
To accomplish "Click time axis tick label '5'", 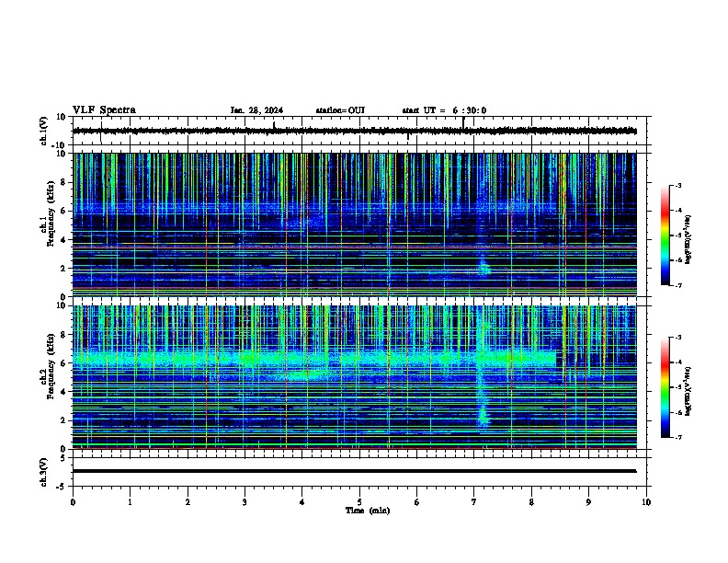I will 359,502.
